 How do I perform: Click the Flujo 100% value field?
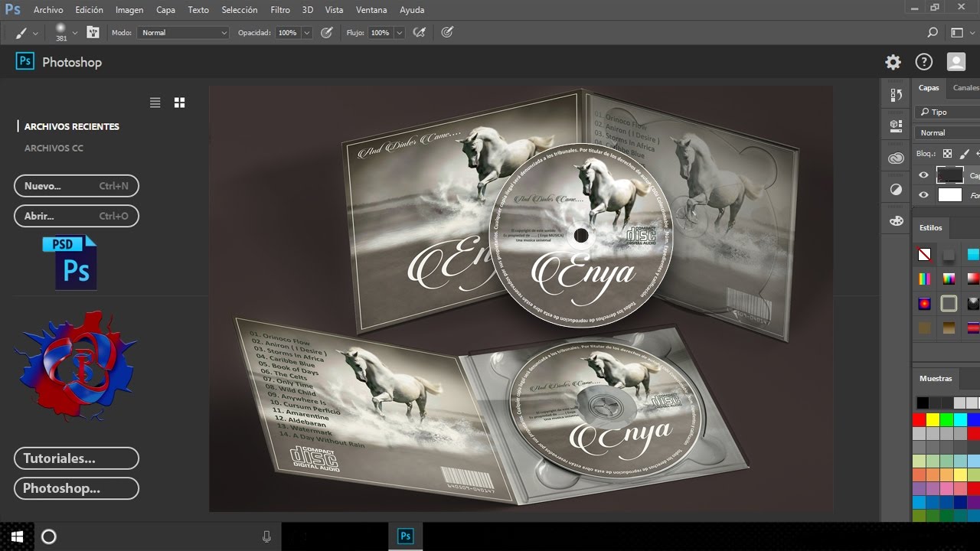[x=381, y=33]
